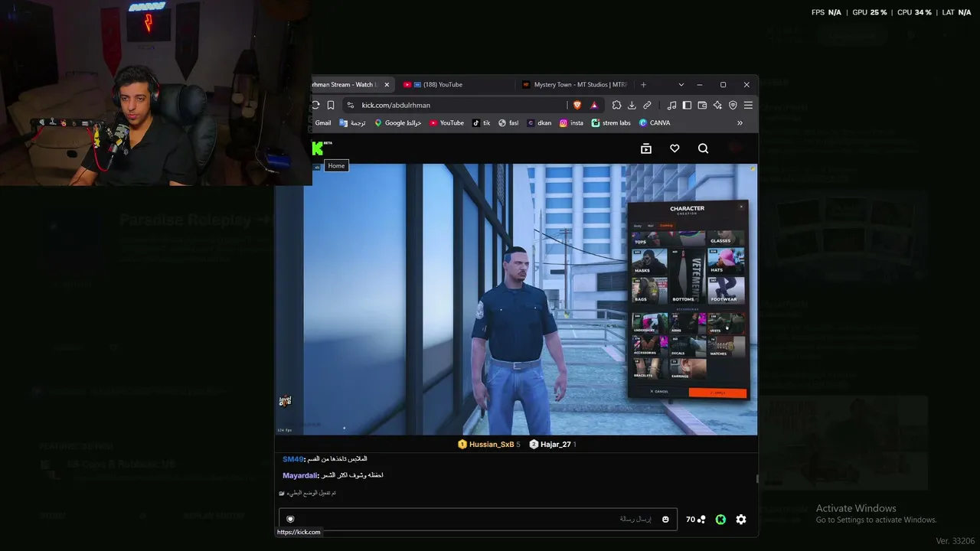
Task: Select the HATS clothing tile
Action: click(725, 261)
